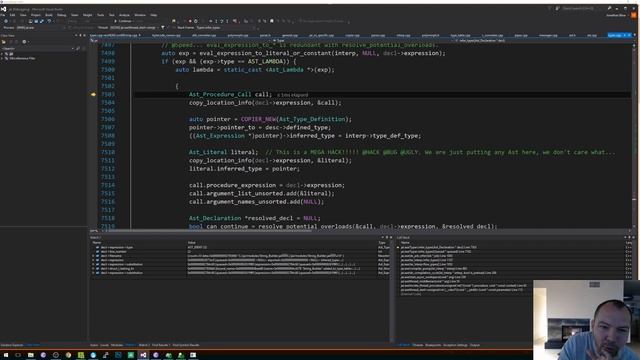Image resolution: width=640 pixels, height=360 pixels.
Task: Click the Jonathan Blow account name
Action: click(x=616, y=15)
